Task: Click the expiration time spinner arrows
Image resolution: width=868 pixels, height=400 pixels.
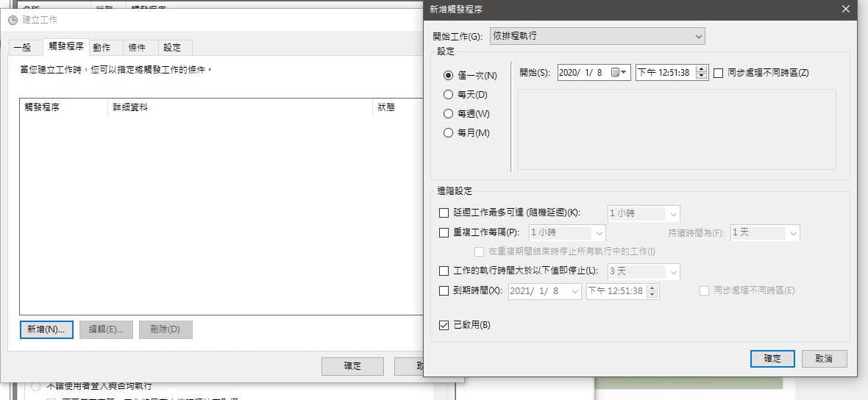Action: (652, 291)
